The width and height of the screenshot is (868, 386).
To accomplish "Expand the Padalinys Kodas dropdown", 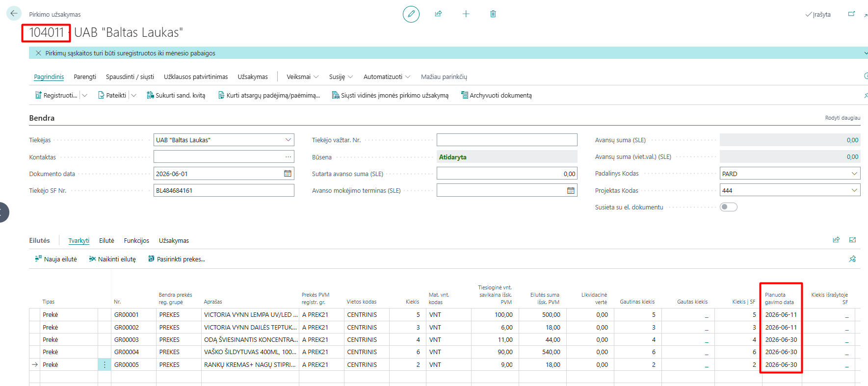I will coord(854,174).
